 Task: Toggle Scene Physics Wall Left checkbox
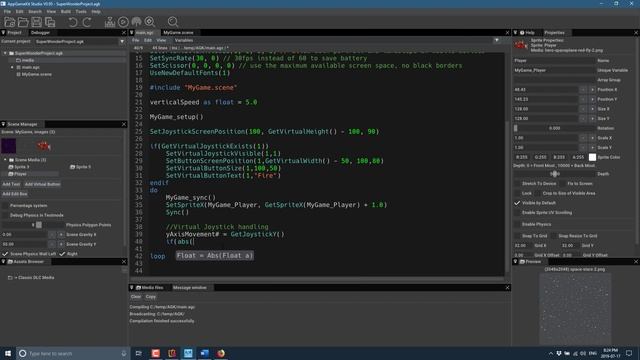pyautogui.click(x=5, y=253)
